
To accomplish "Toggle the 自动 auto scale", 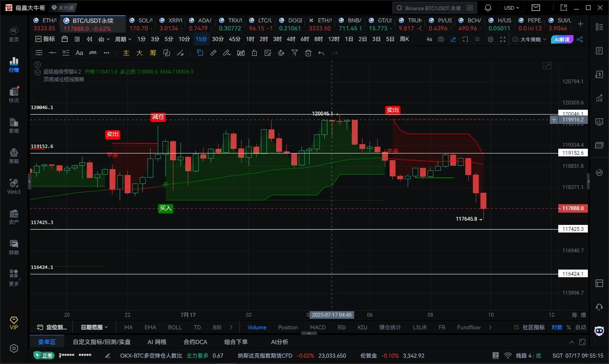I will (x=581, y=327).
